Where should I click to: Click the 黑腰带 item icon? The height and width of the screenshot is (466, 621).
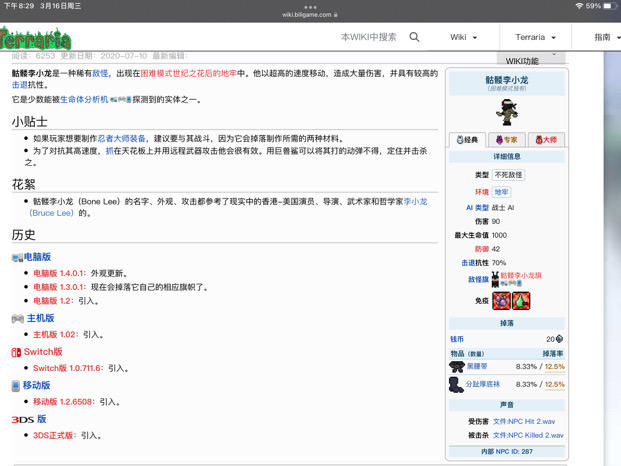click(x=457, y=367)
